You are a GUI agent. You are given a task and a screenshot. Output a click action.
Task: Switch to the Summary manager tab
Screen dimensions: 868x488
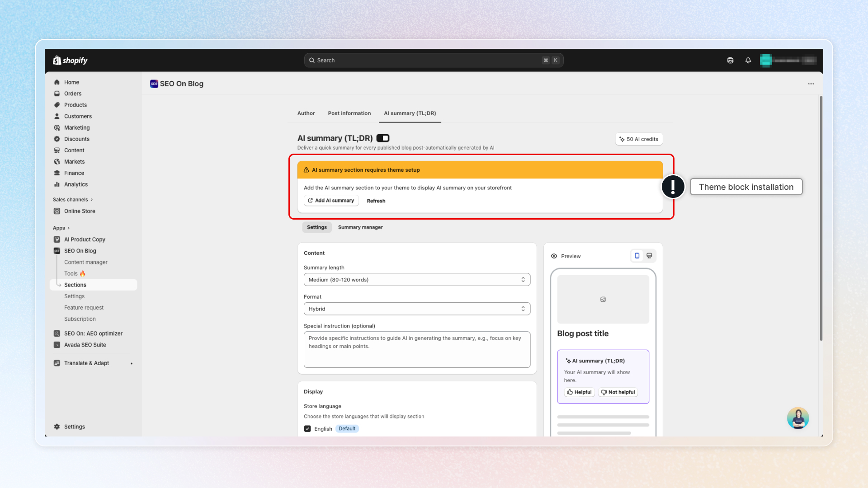click(360, 227)
